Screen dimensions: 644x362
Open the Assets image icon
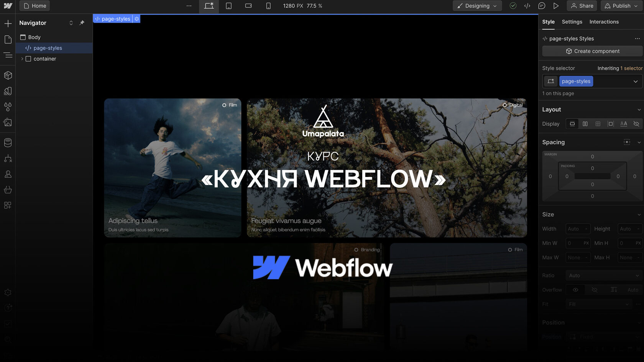click(8, 123)
